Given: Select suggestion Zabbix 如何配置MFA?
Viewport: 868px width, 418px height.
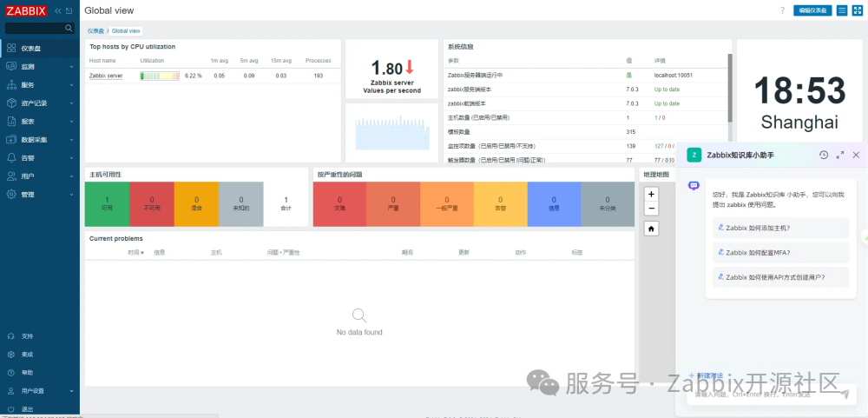Looking at the screenshot, I should click(780, 252).
